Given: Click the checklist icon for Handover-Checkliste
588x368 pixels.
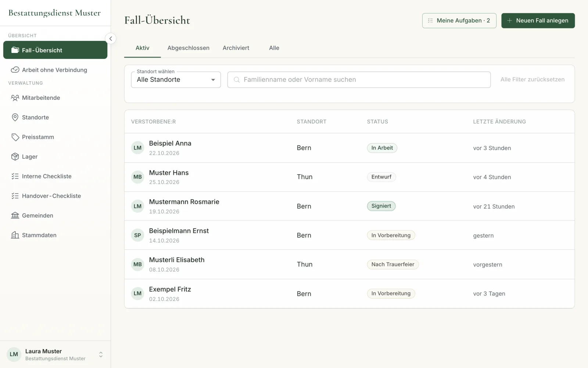Looking at the screenshot, I should 15,196.
